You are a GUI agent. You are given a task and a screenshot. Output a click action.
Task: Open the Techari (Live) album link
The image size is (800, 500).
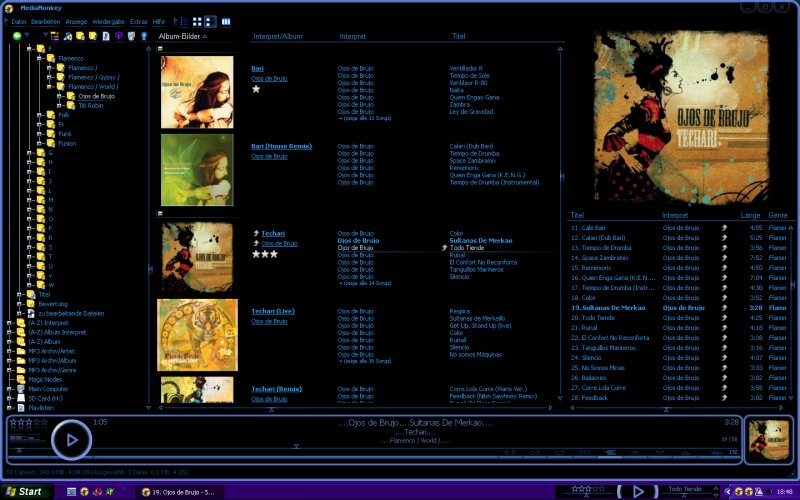(274, 311)
